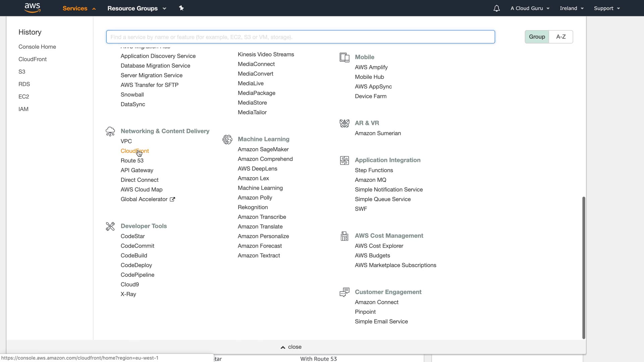Click the AWS Cost Management calculator icon
Image resolution: width=644 pixels, height=362 pixels.
click(x=344, y=236)
